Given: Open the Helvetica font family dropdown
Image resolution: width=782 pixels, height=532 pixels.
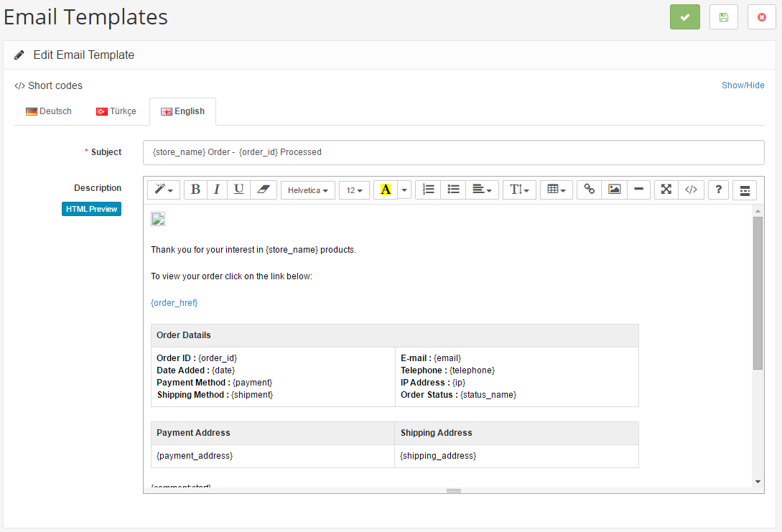Looking at the screenshot, I should 308,190.
